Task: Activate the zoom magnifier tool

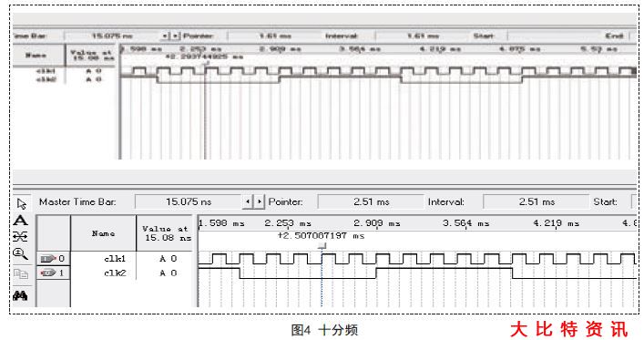Action: [21, 253]
